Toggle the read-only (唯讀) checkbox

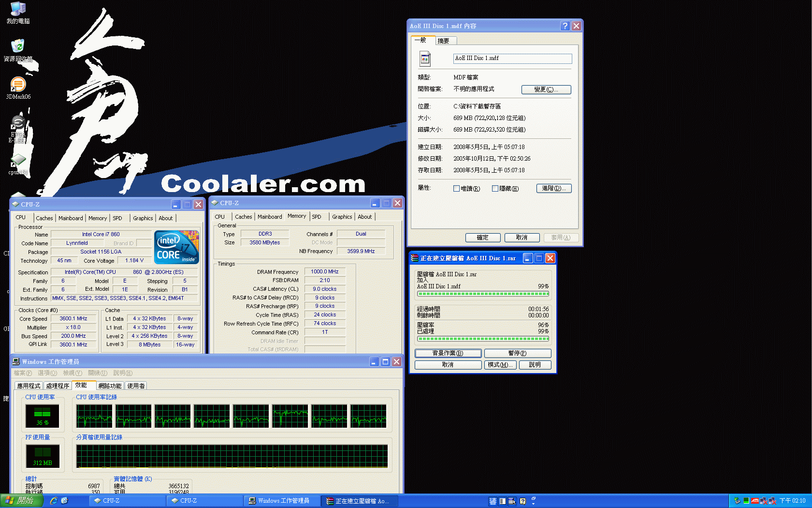point(456,189)
